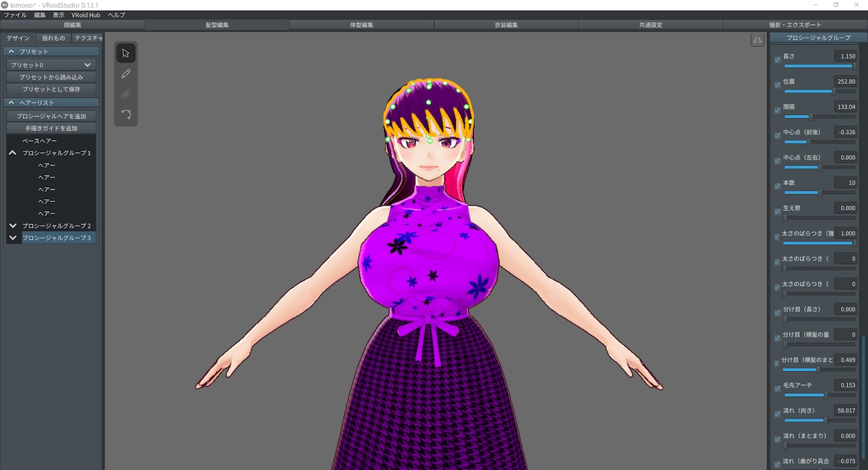The width and height of the screenshot is (868, 470).
Task: Toggle the 本数 checkbox
Action: (777, 187)
